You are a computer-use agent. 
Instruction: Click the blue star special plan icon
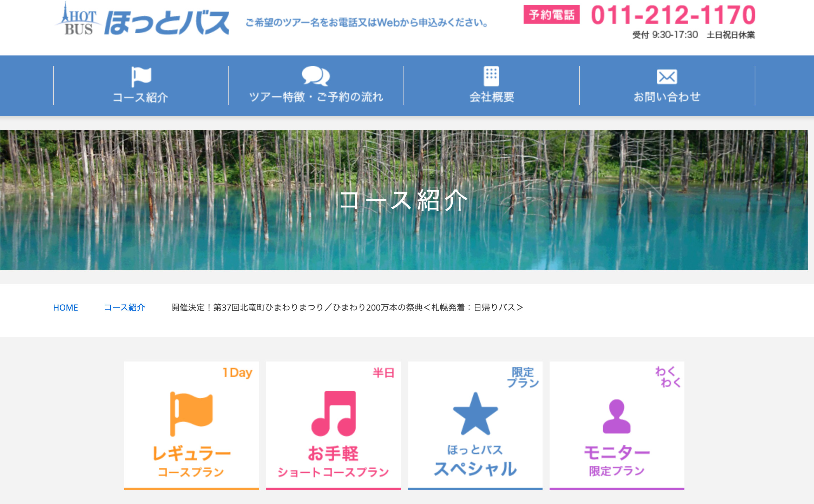(x=475, y=414)
